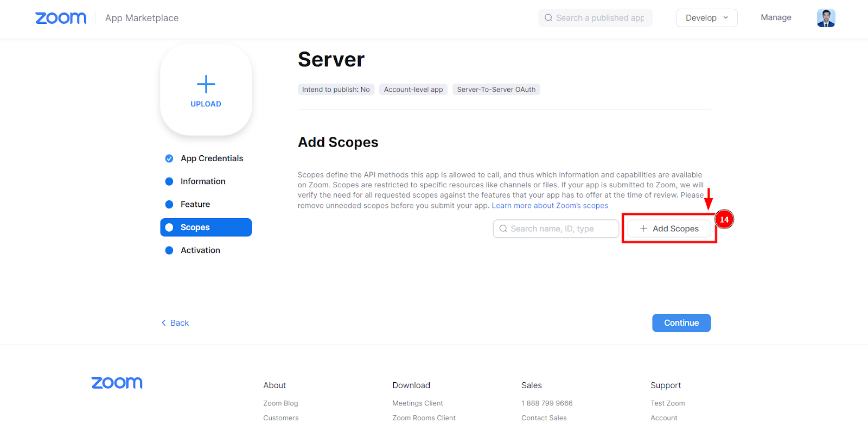Open Meetings Client download link
Image resolution: width=868 pixels, height=424 pixels.
click(x=418, y=403)
